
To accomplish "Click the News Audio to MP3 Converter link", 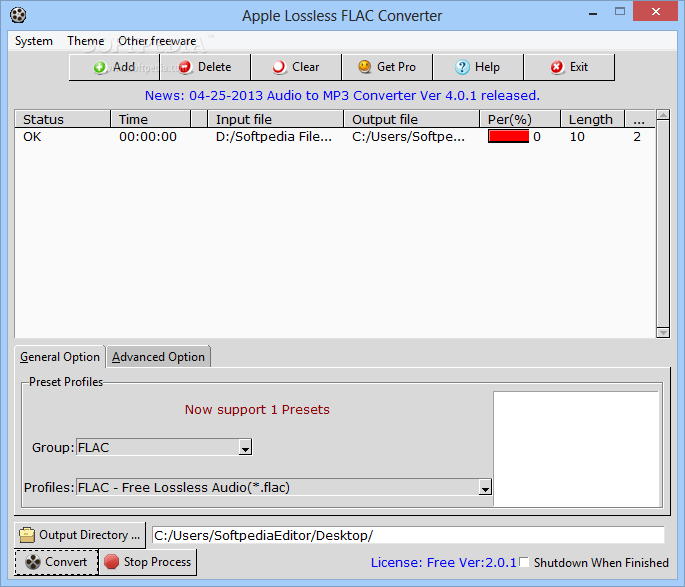I will (x=342, y=95).
